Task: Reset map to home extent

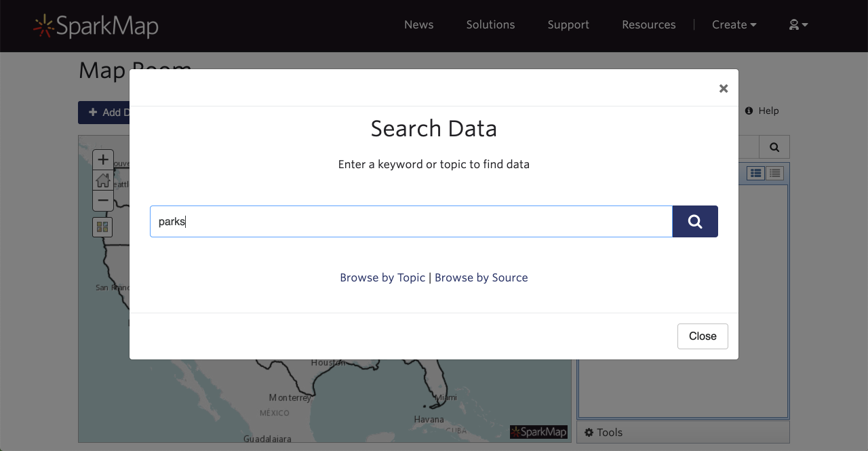Action: coord(103,180)
